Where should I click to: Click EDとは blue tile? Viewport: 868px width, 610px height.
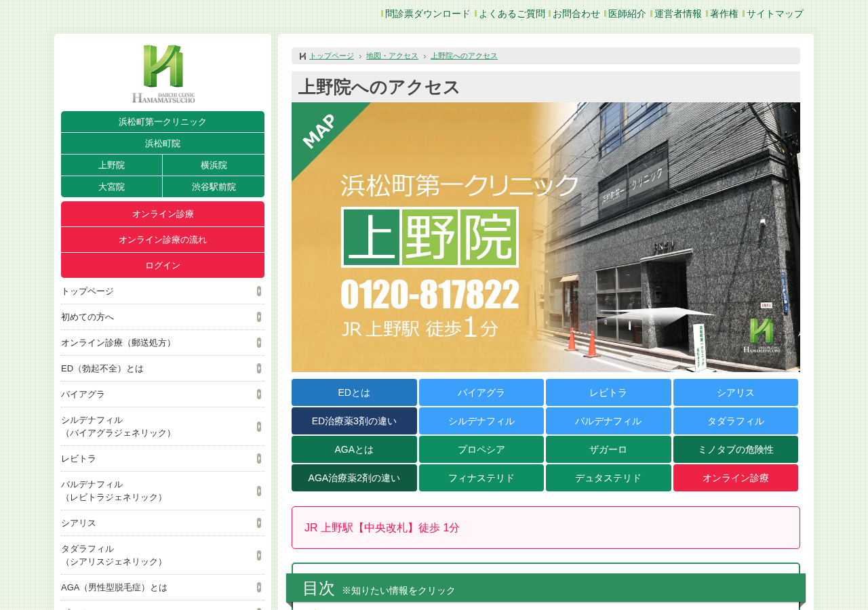coord(354,392)
